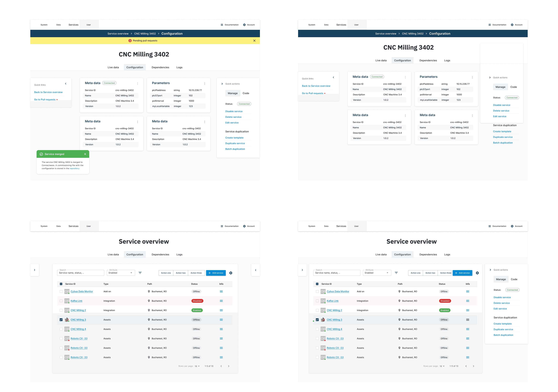Viewport: 558px width, 392px height.
Task: Toggle select-all header checkbox, bottom-left table
Action: (61, 284)
